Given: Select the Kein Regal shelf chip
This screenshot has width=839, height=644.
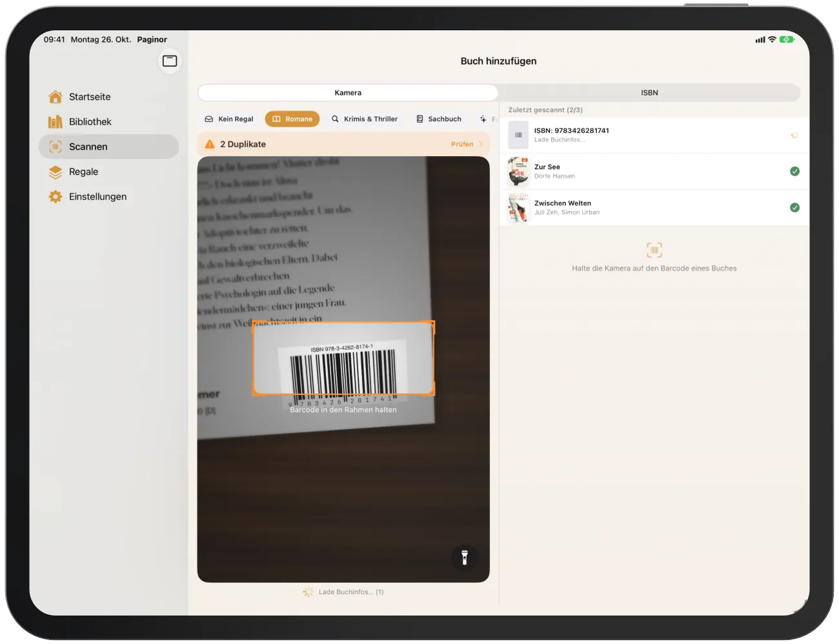Looking at the screenshot, I should tap(229, 119).
